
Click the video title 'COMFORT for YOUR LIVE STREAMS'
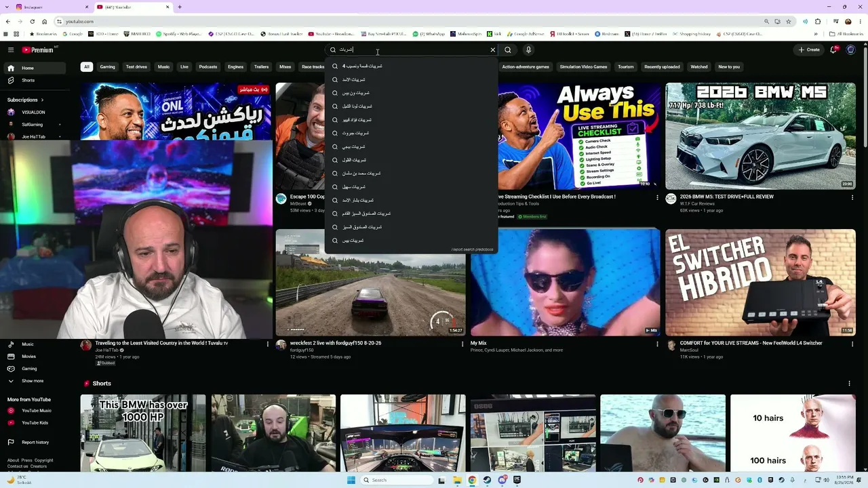[x=751, y=344]
